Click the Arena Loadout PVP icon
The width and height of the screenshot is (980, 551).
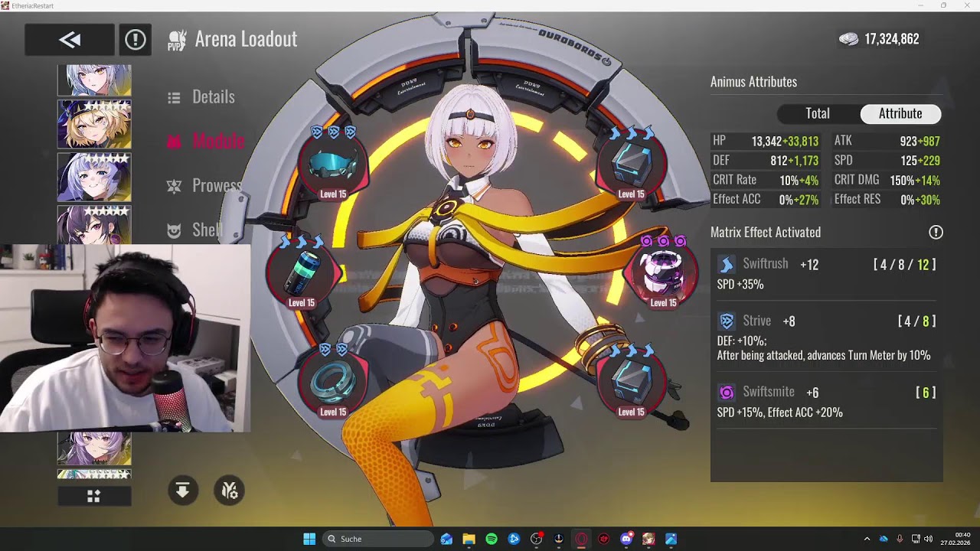[x=177, y=40]
